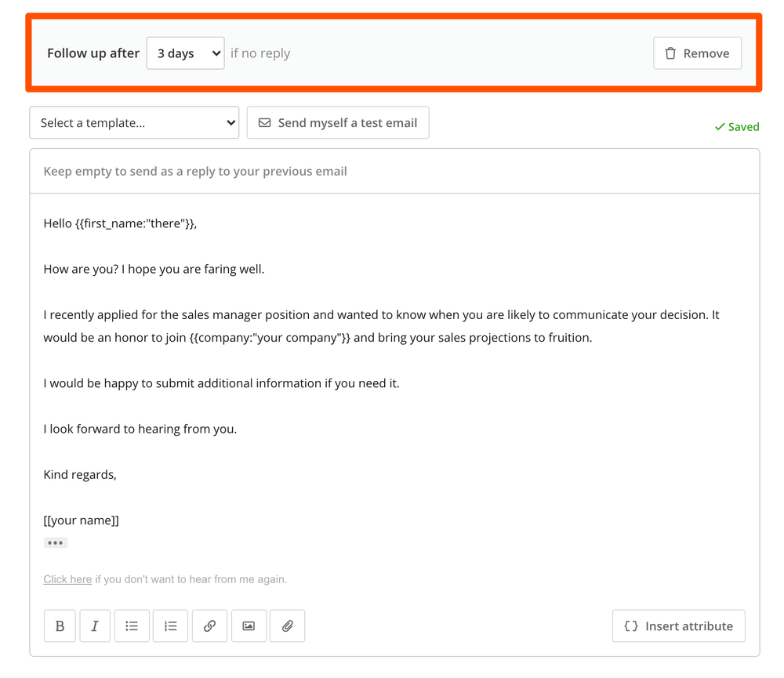Screen dimensions: 784x678
Task: Insert a bulleted list into the email
Action: click(132, 625)
